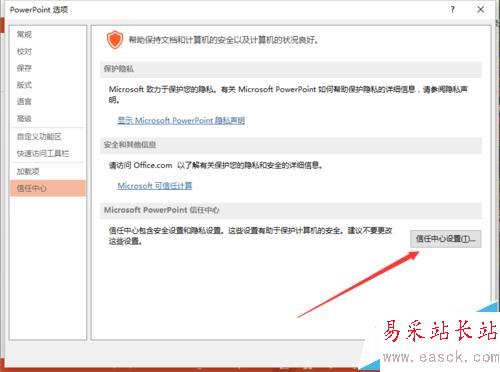
Task: Open the Microsoft PowerPoint privacy statement link
Action: pos(181,121)
